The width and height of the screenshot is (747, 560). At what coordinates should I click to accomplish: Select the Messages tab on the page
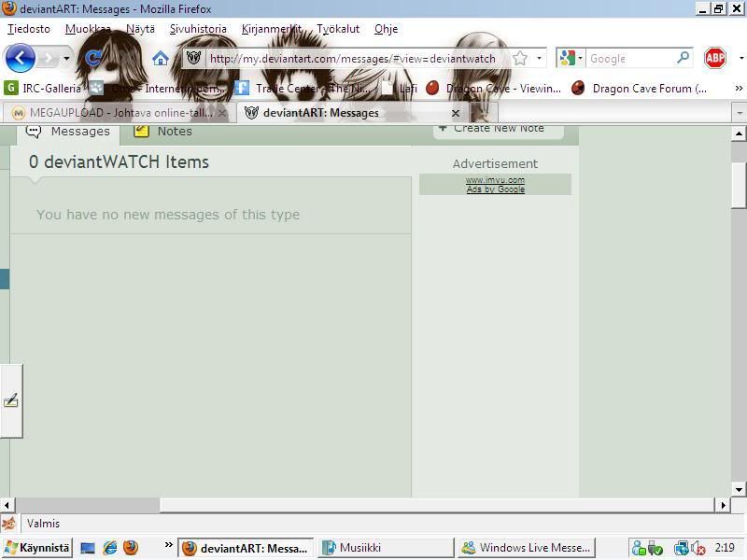pos(67,132)
